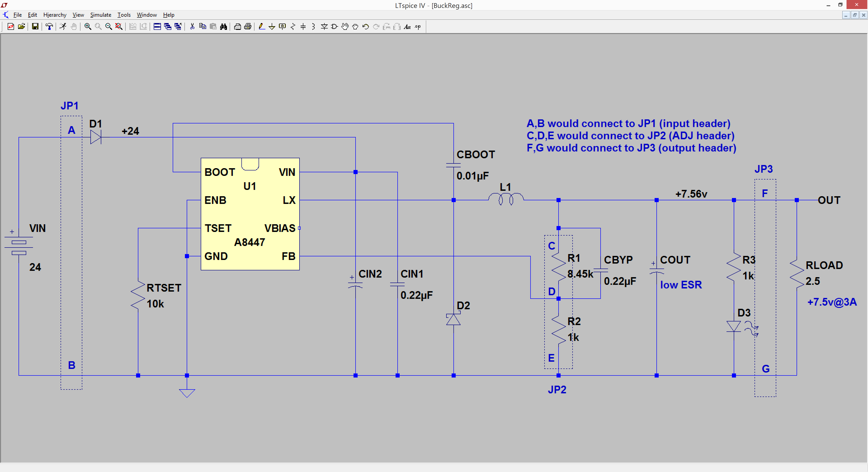Open the Tools menu
This screenshot has height=472, width=868.
pyautogui.click(x=124, y=15)
